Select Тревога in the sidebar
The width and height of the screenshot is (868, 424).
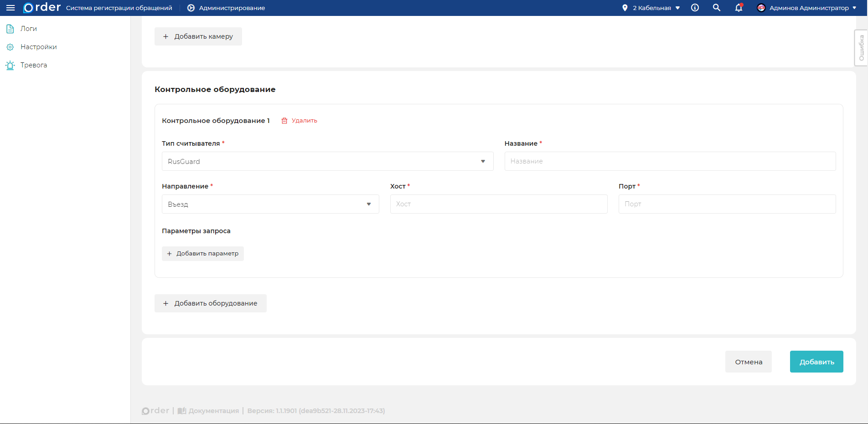point(33,65)
